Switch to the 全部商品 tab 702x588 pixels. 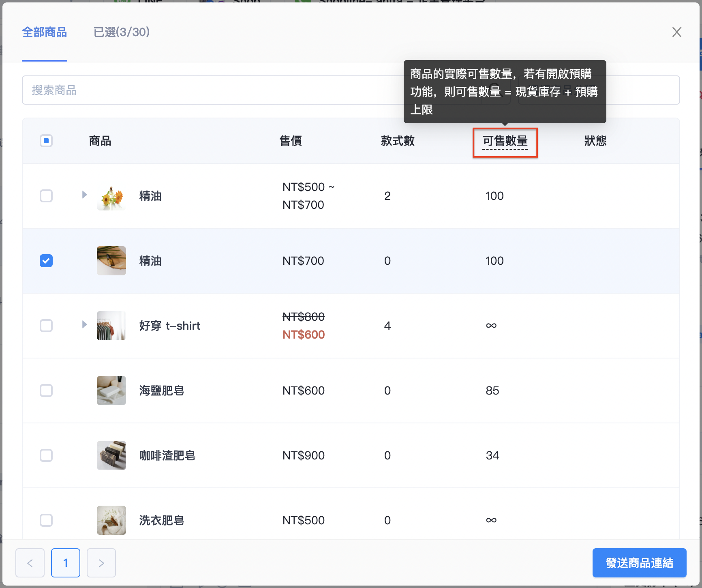(x=45, y=32)
